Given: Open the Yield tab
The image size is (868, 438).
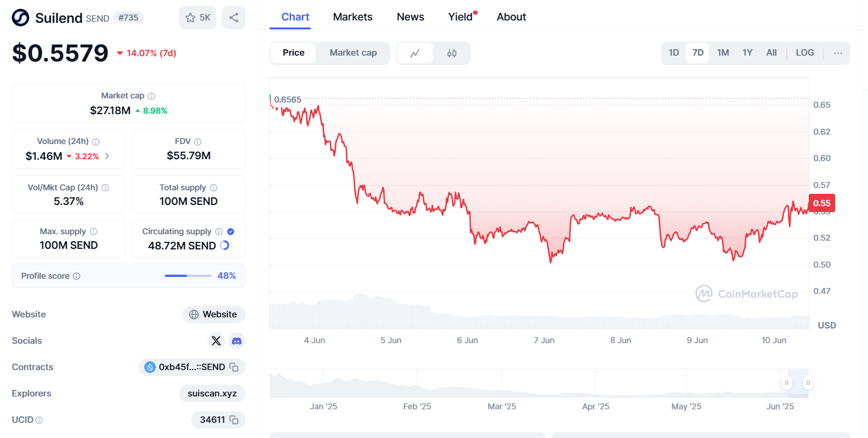Looking at the screenshot, I should coord(460,17).
